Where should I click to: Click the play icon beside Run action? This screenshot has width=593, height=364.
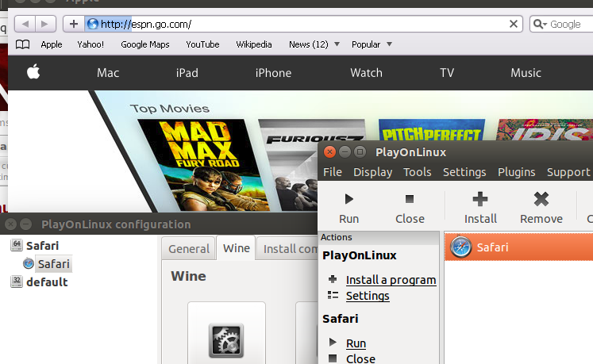[333, 343]
